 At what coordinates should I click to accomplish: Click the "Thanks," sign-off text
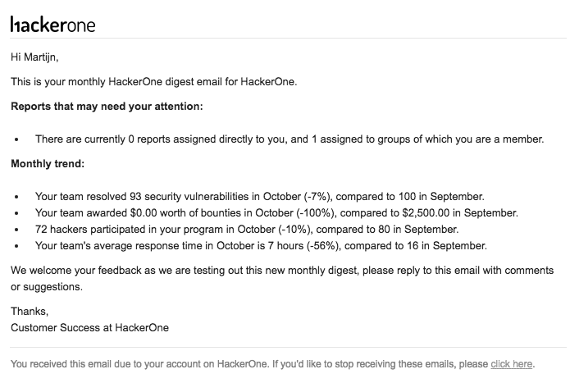coord(30,311)
